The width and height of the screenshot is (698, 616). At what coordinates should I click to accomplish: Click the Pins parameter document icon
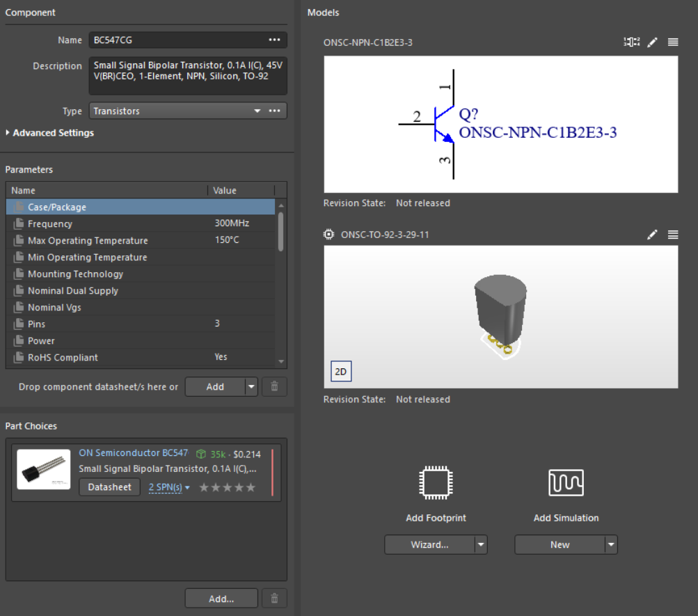18,324
